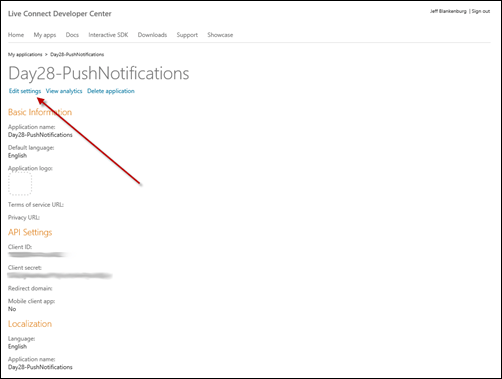
Task: Click Mobile client app value No
Action: point(12,309)
